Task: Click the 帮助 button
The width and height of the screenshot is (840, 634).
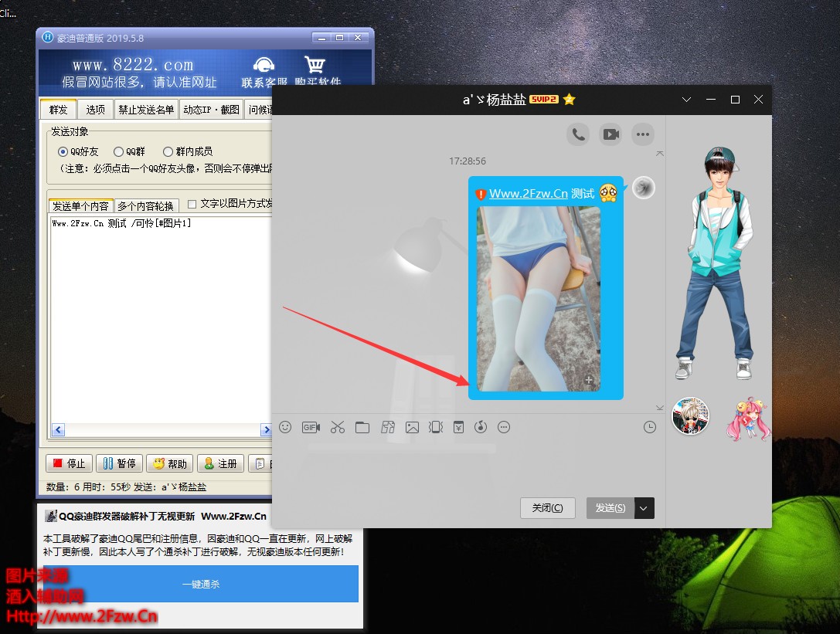Action: pyautogui.click(x=169, y=463)
